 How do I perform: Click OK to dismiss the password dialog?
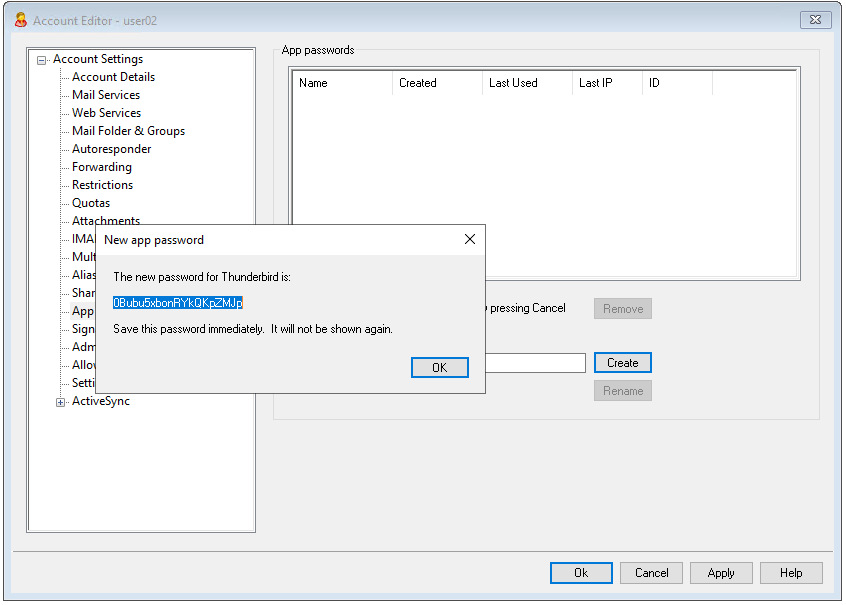click(439, 367)
